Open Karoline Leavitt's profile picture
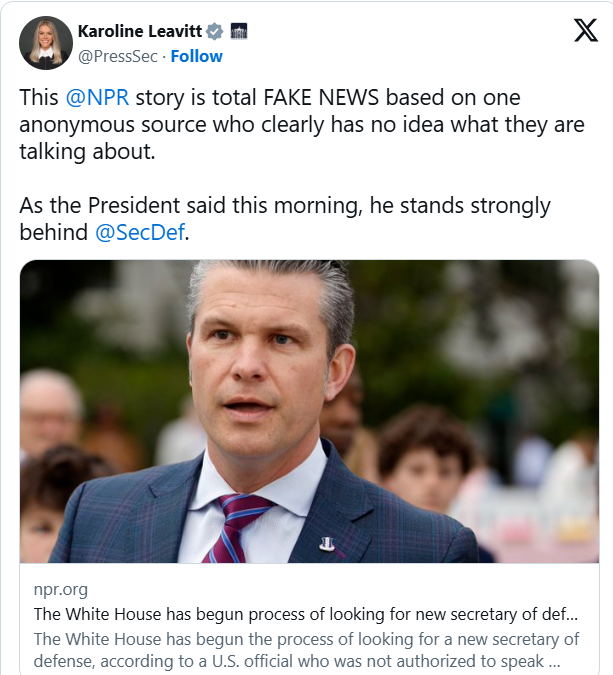 pyautogui.click(x=45, y=43)
